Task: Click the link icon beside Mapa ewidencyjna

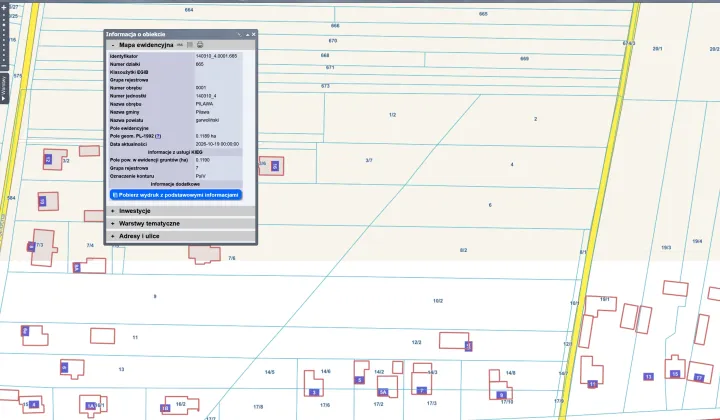Action: point(180,45)
